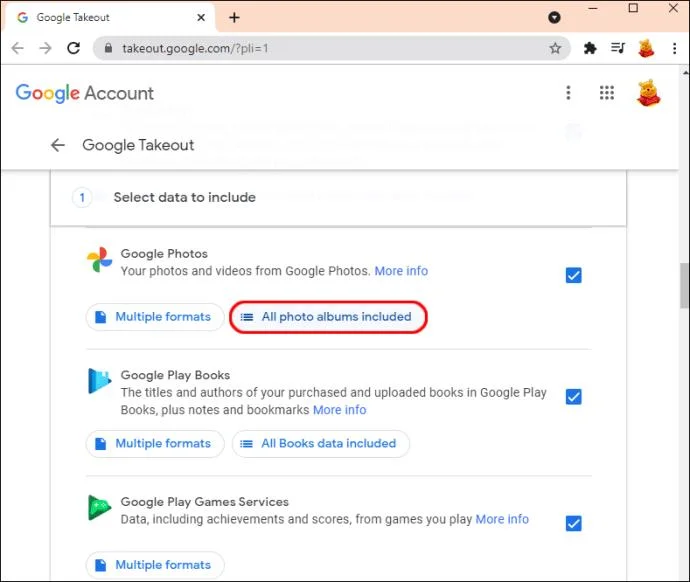This screenshot has width=690, height=582.
Task: Open the media control playlist icon
Action: (x=618, y=48)
